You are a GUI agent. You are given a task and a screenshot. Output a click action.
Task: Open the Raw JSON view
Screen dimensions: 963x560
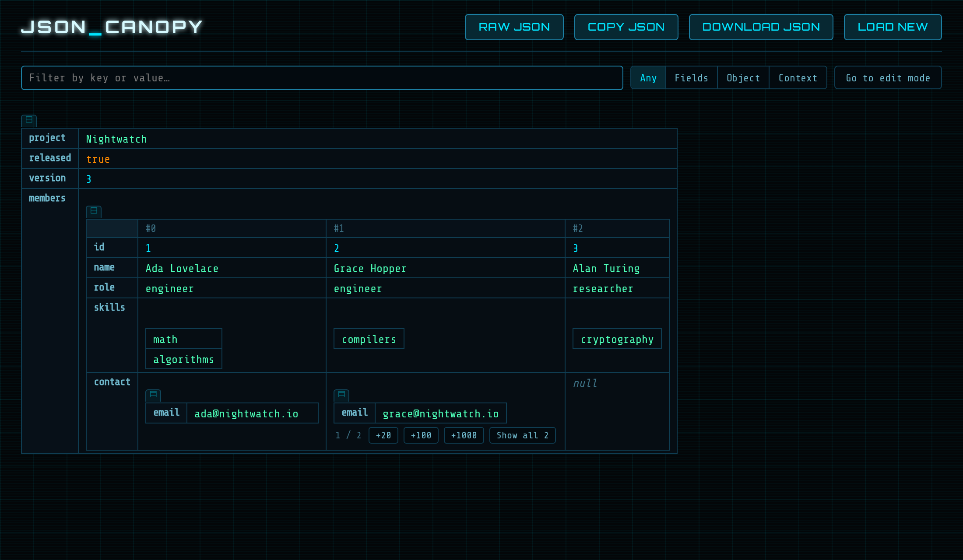pyautogui.click(x=514, y=27)
